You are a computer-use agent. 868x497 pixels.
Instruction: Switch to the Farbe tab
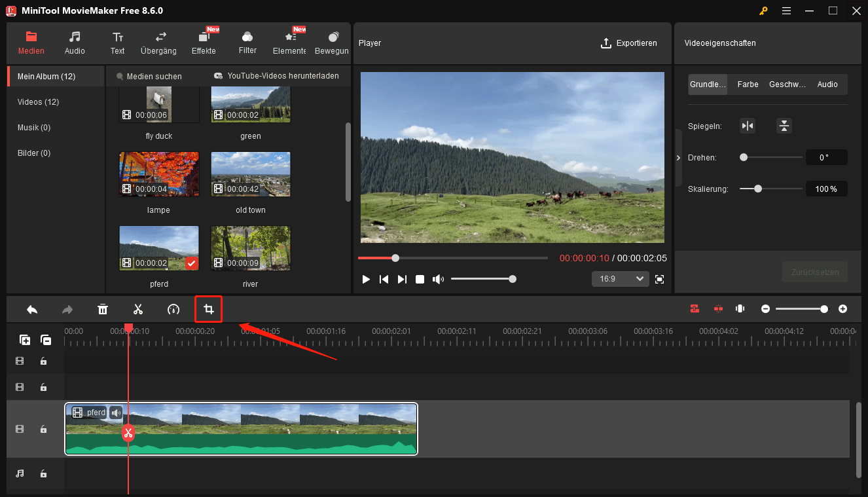[748, 84]
